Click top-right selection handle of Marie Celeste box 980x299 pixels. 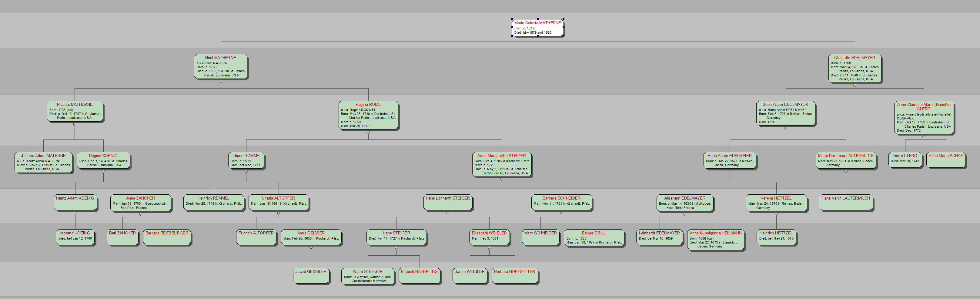(563, 19)
